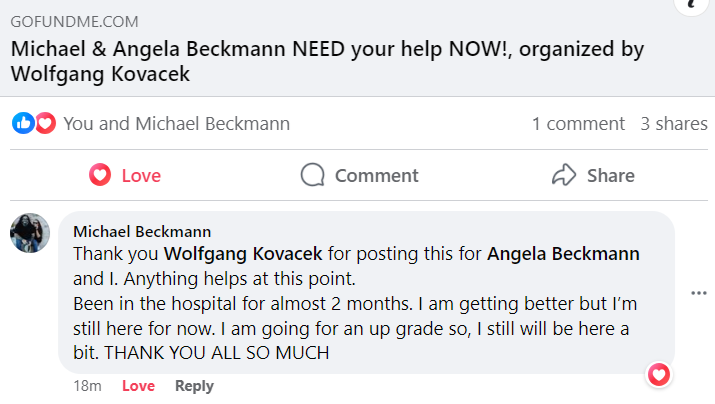Open commenter name Michael Beckmann
This screenshot has width=715, height=404.
[142, 232]
